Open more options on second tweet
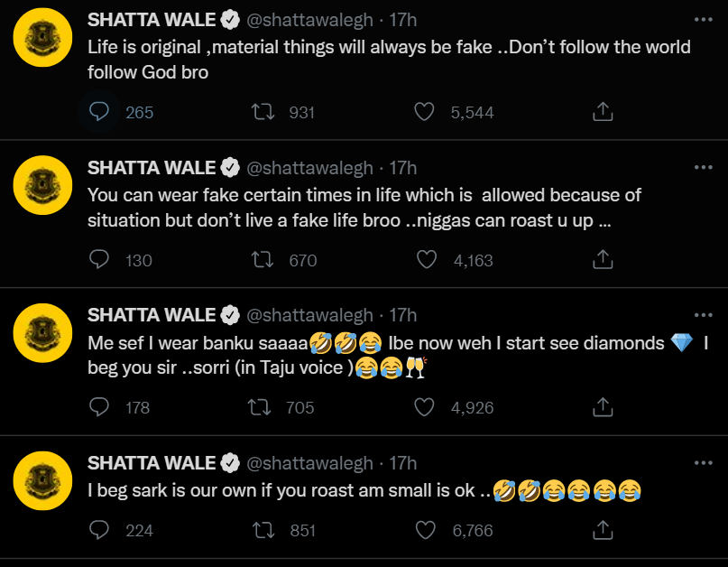Screen dimensions: 728x567 click(704, 167)
